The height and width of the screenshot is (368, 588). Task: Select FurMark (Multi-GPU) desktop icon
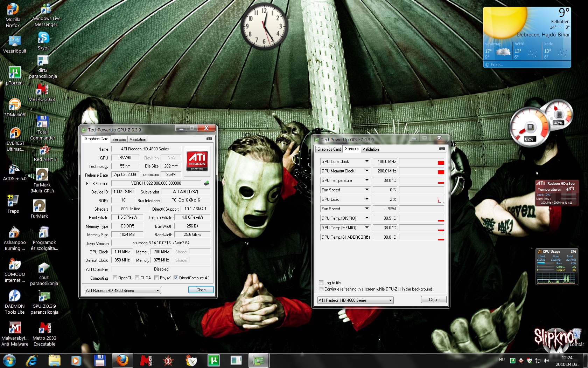tap(42, 181)
